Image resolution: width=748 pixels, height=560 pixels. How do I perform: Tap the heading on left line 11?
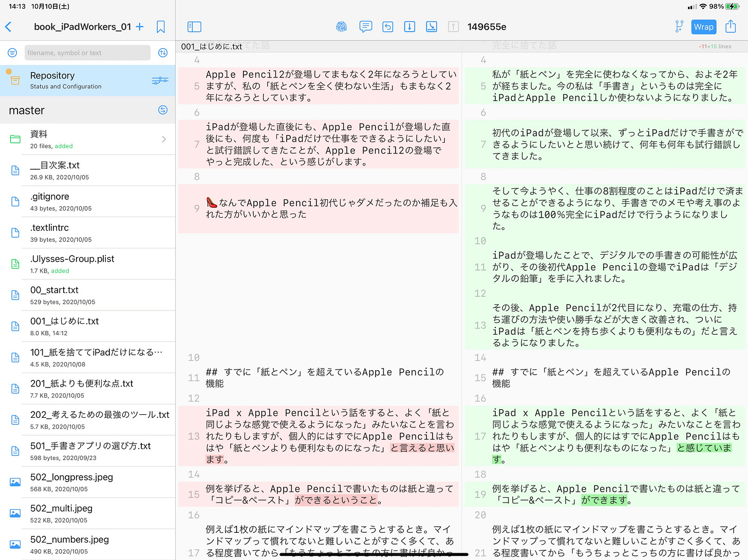coord(325,378)
